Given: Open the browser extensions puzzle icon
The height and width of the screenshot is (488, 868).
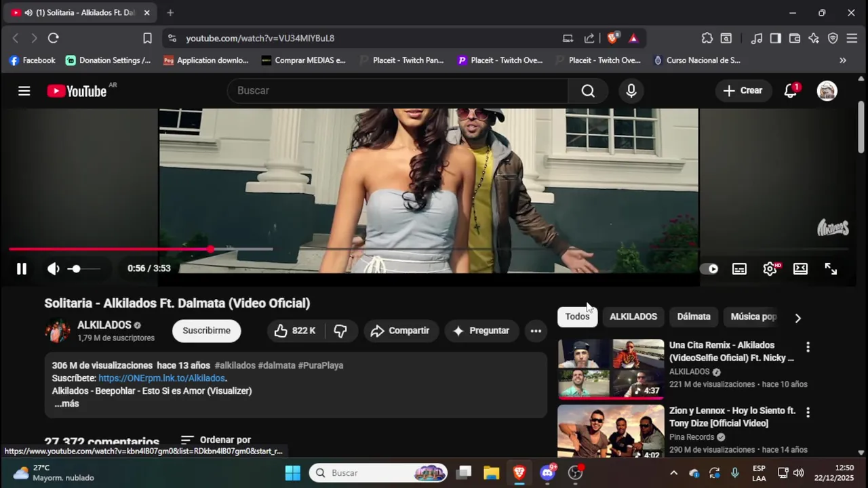Looking at the screenshot, I should coord(707,39).
